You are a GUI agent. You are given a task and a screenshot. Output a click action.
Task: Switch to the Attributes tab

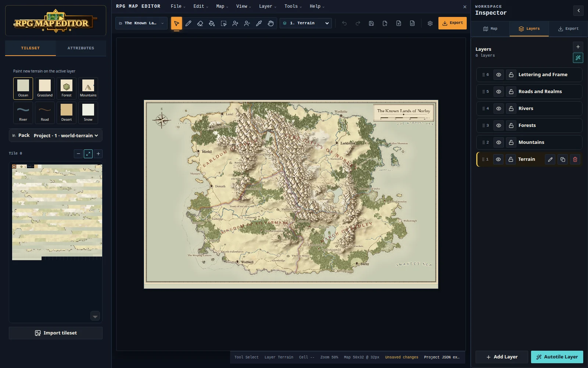81,48
